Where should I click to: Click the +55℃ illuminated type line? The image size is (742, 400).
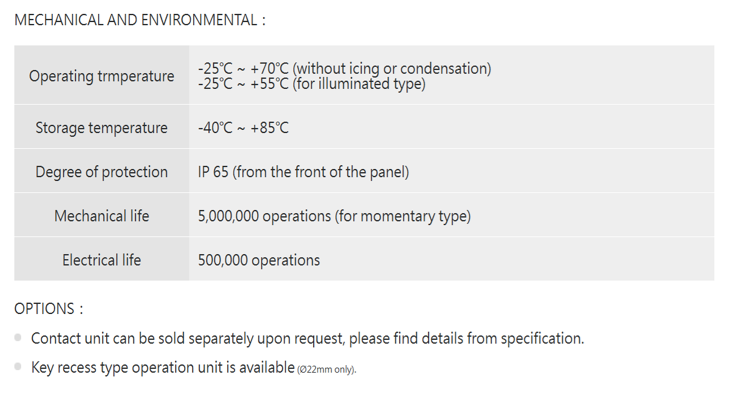pos(311,84)
